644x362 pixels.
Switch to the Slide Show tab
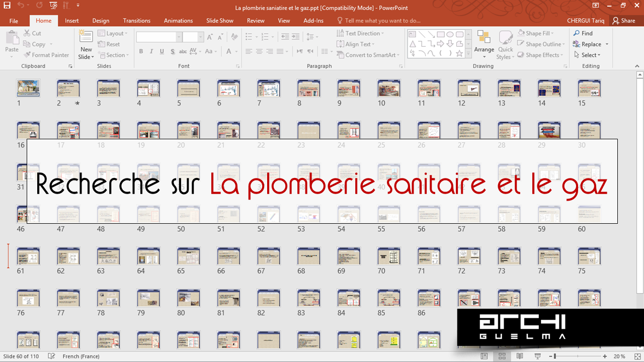(x=220, y=21)
